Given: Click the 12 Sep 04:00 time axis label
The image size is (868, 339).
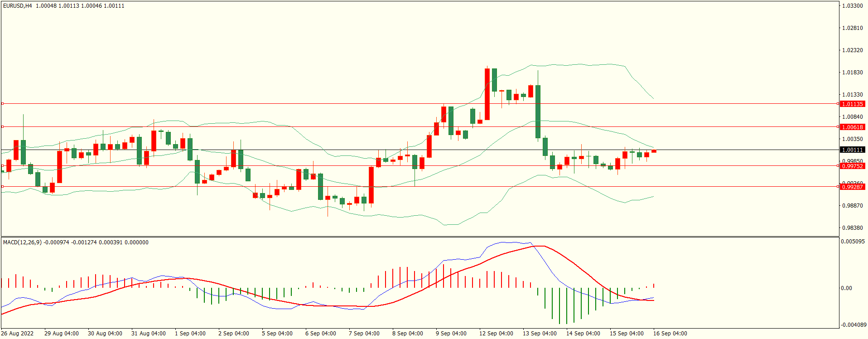Looking at the screenshot, I should click(x=496, y=334).
